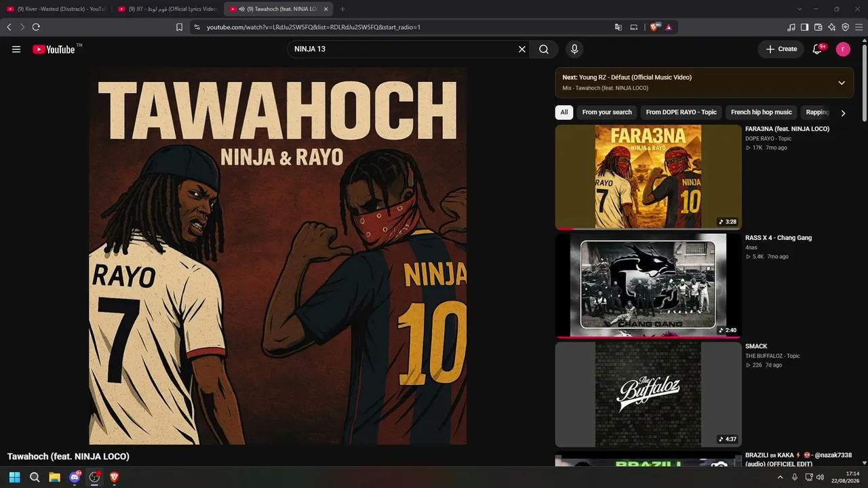The image size is (868, 488).
Task: Close the Tawahoch browser tab
Action: 326,9
